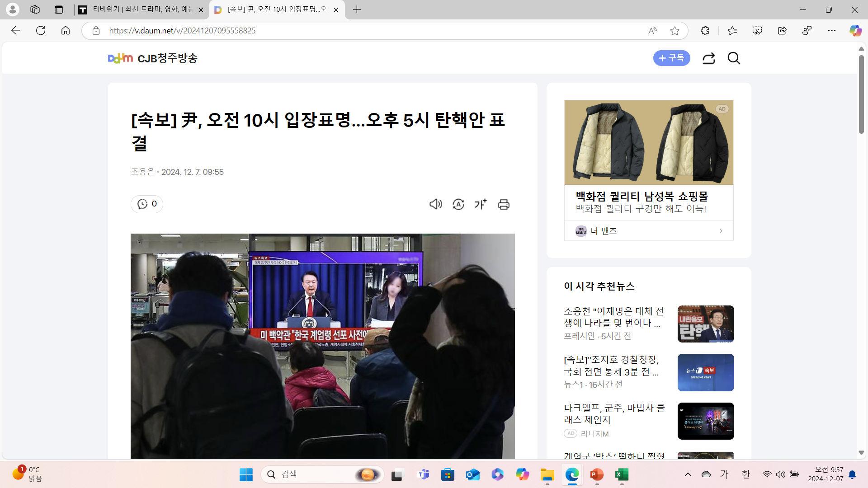Print the article with printer icon
The width and height of the screenshot is (868, 488).
click(x=504, y=204)
